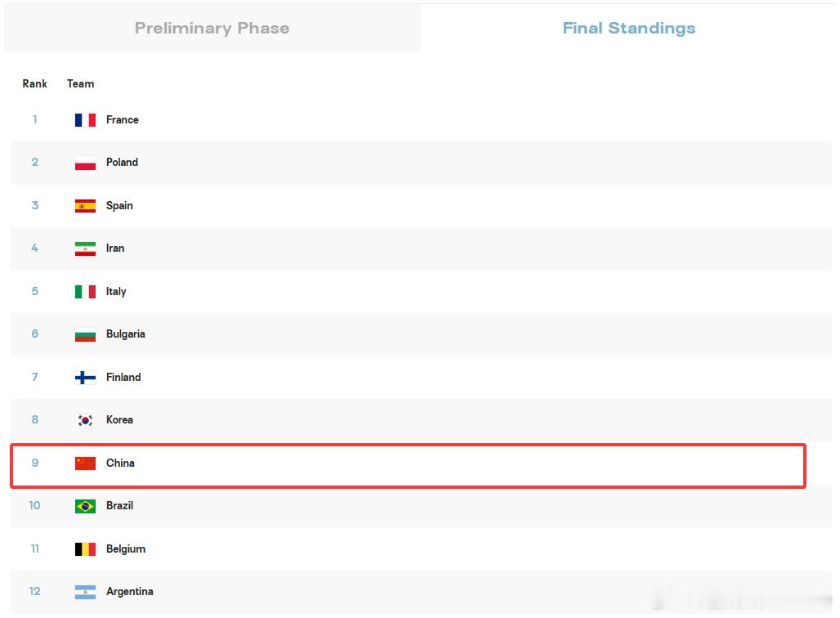
Task: Select the Final Standings tab
Action: [x=628, y=28]
